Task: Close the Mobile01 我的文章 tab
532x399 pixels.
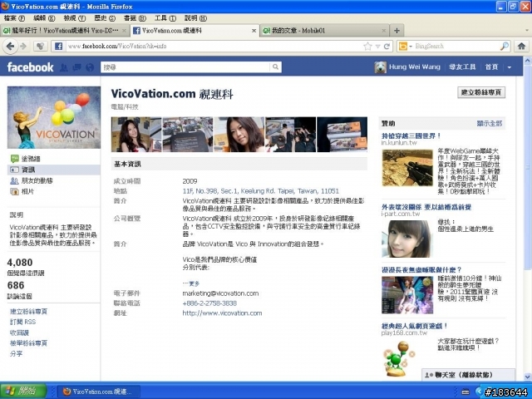Action: point(384,31)
